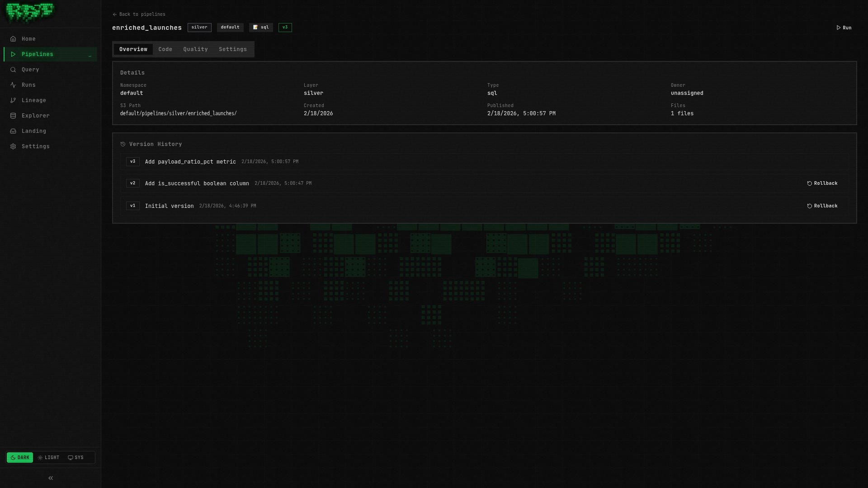Viewport: 868px width, 488px height.
Task: Click the v3 version badge
Action: [x=285, y=27]
